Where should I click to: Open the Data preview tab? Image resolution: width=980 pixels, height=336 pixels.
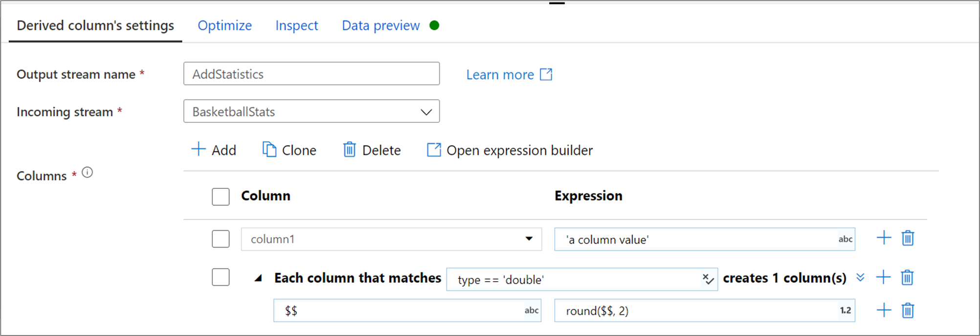[380, 25]
